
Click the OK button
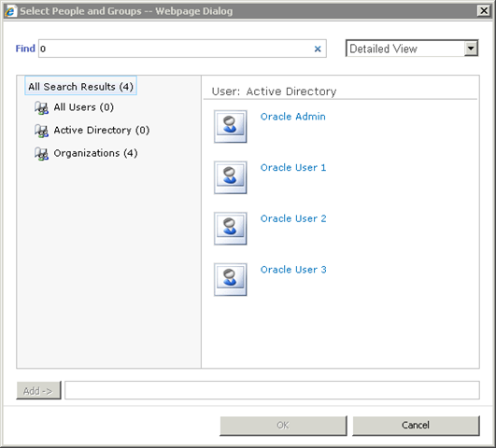point(283,426)
